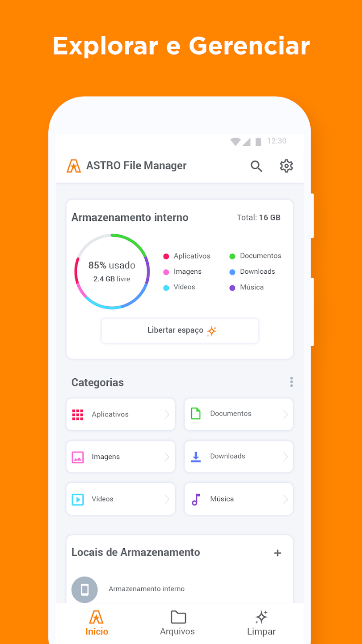Click the red Aplicativos legend dot
Screen dimensions: 362x644
[166, 256]
